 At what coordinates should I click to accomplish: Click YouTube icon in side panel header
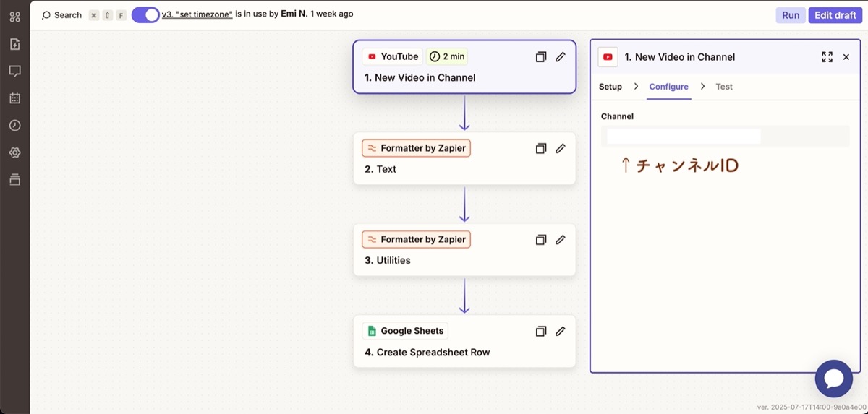pyautogui.click(x=608, y=57)
